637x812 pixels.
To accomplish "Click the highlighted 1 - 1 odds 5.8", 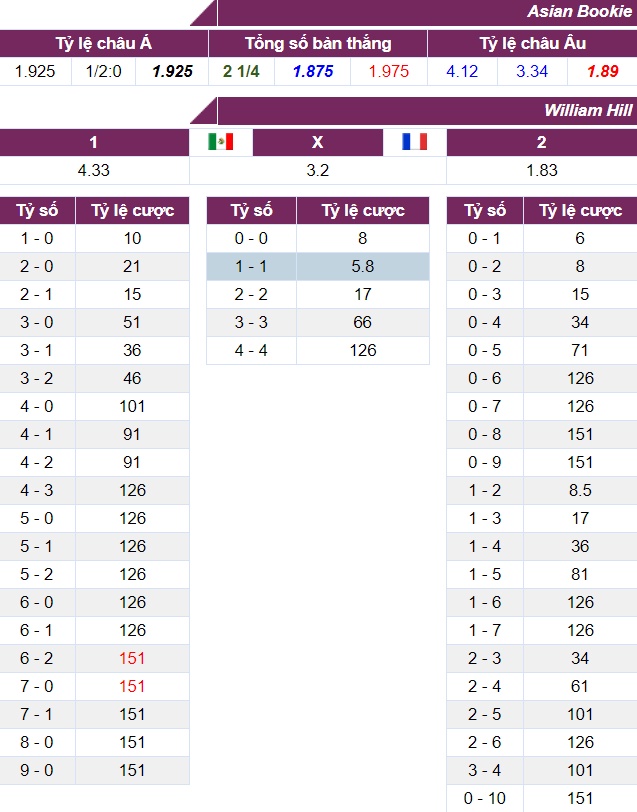I will point(362,266).
